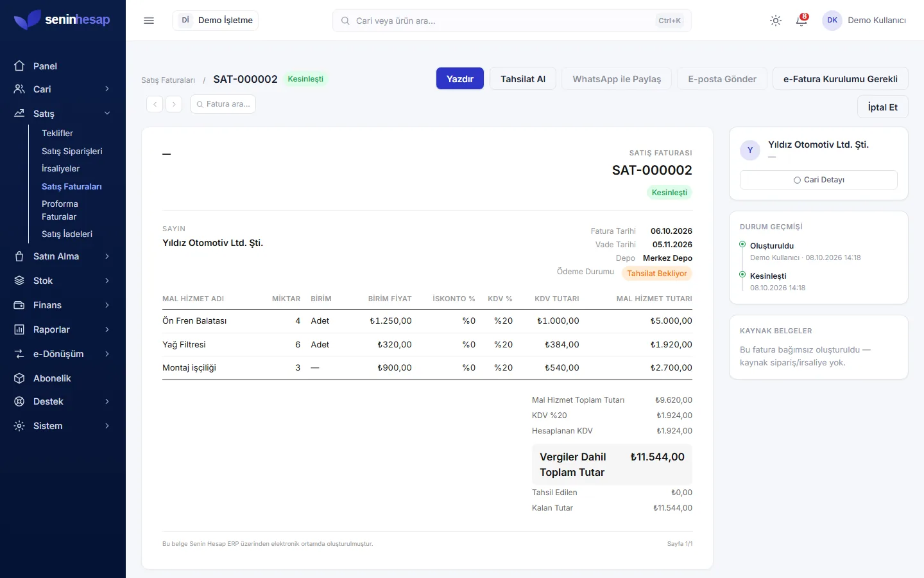Open the DK user avatar menu
The width and height of the screenshot is (924, 578).
coord(832,21)
